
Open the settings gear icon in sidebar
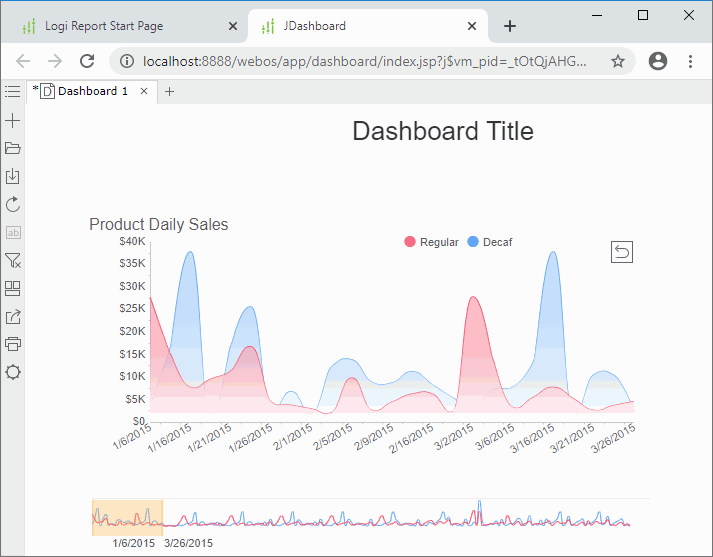point(13,372)
